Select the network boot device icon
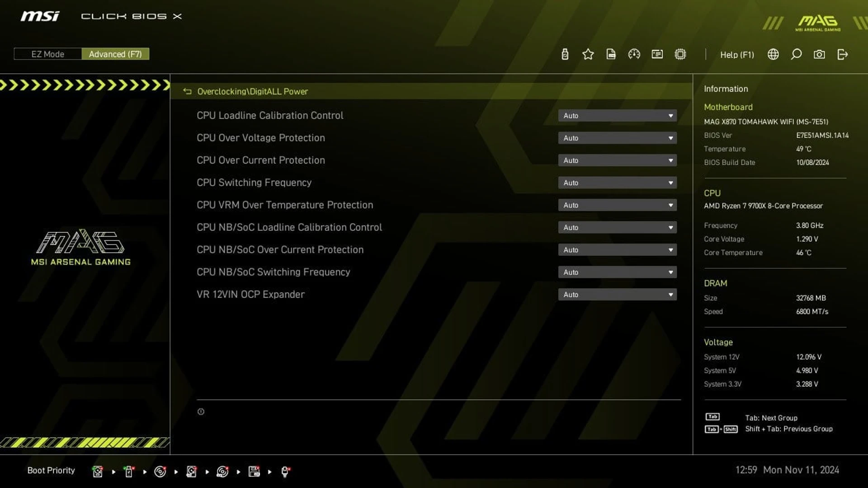Viewport: 868px width, 488px height. pyautogui.click(x=285, y=471)
